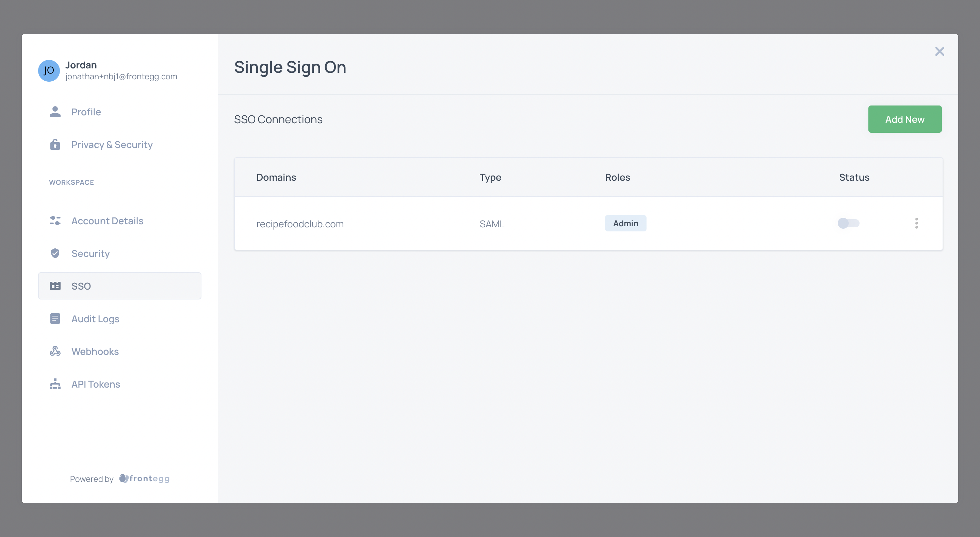Click the frontegg logo link
The width and height of the screenshot is (980, 537).
(x=145, y=478)
